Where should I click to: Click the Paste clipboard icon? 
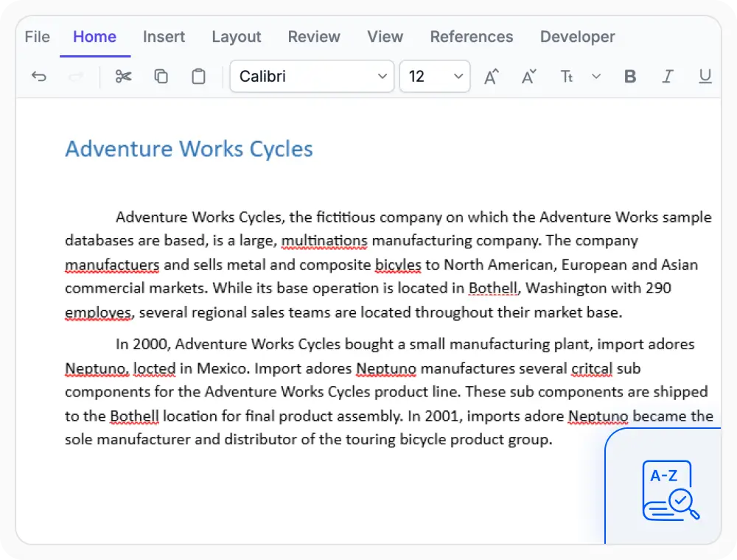[x=198, y=76]
